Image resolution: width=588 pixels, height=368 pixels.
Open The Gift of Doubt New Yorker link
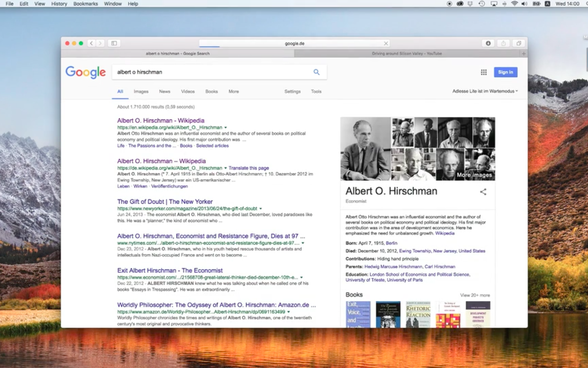pos(165,202)
